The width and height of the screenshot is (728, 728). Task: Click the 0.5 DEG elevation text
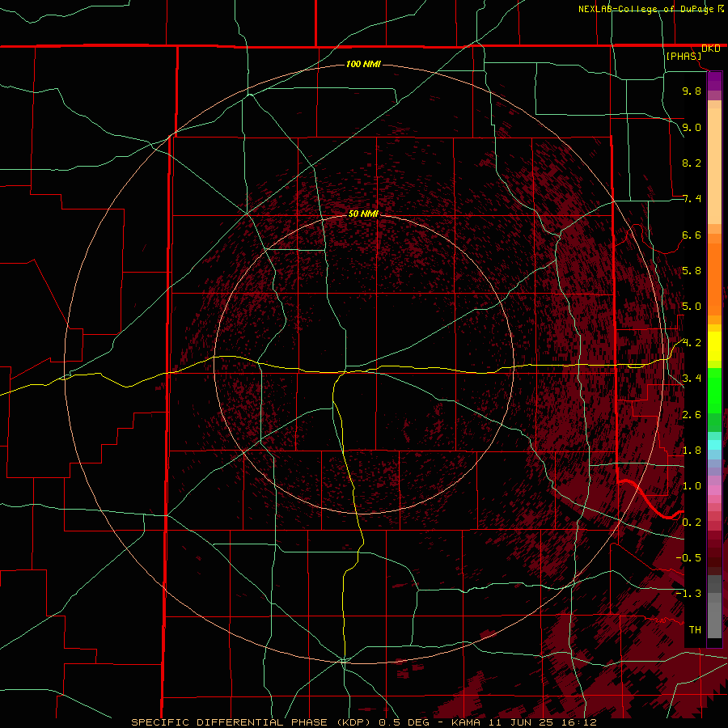point(406,722)
